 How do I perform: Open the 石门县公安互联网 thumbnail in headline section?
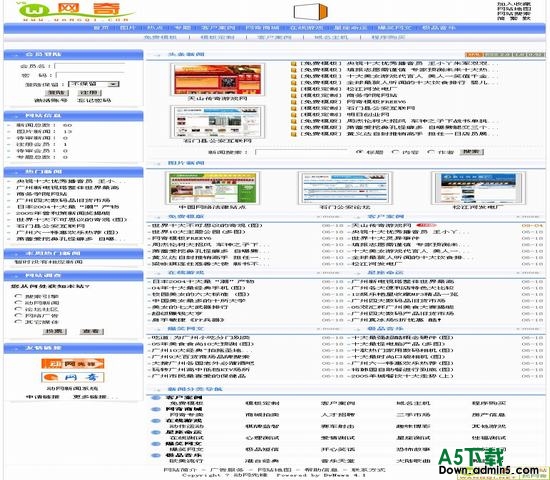[217, 122]
